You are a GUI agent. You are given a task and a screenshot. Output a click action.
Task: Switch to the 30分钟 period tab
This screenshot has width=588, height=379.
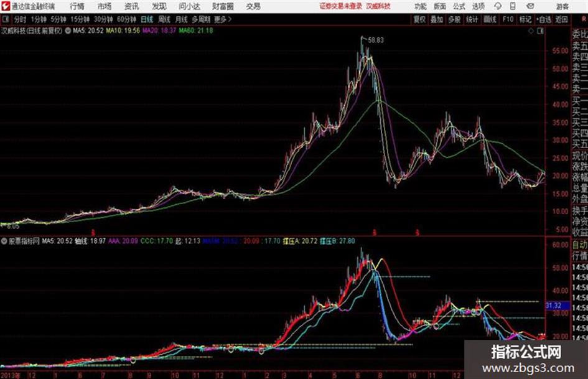103,19
